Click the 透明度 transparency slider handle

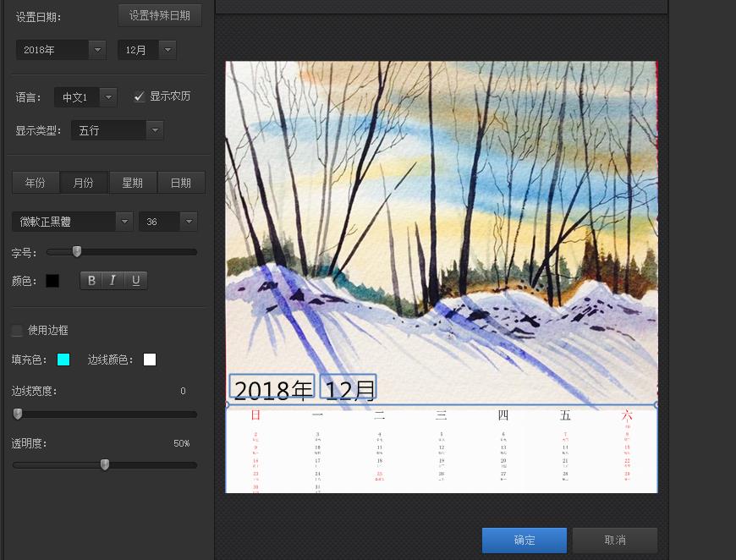click(105, 464)
